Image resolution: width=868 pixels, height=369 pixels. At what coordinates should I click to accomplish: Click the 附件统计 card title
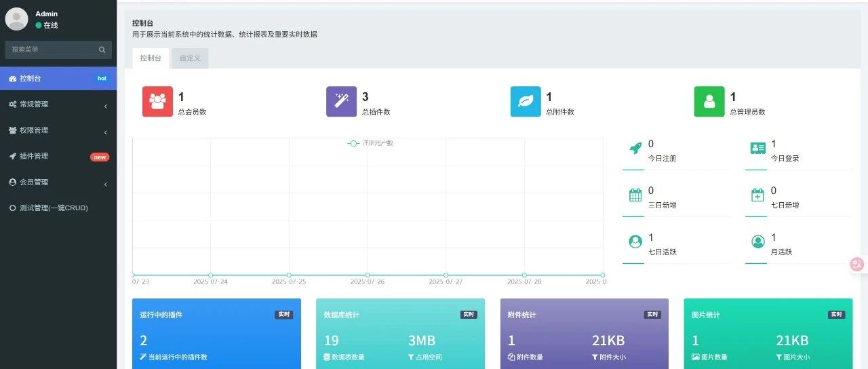(x=522, y=315)
